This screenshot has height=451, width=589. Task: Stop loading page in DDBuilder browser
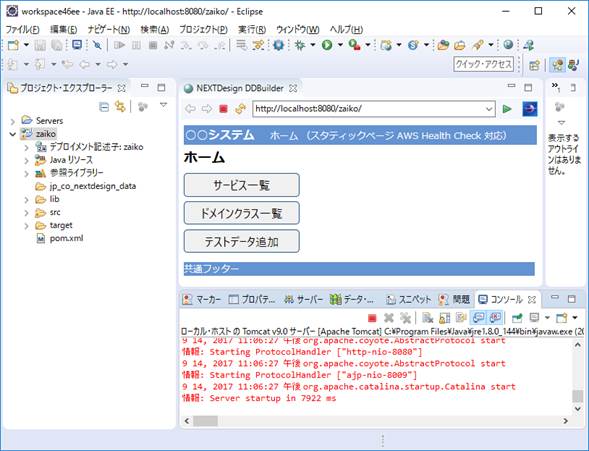[x=224, y=109]
